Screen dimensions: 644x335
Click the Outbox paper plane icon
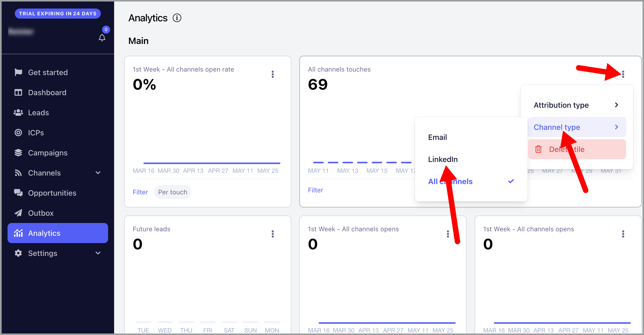[x=18, y=213]
